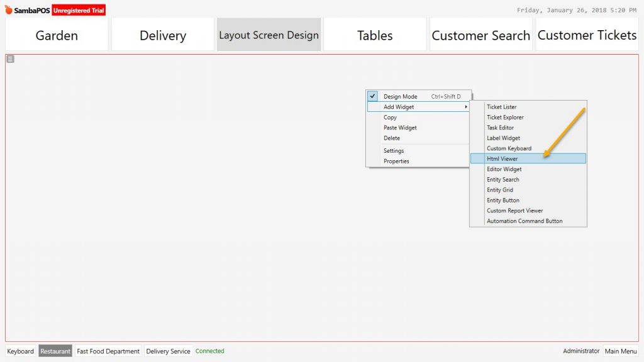The height and width of the screenshot is (362, 644).
Task: Add a Ticket Lister widget
Action: pyautogui.click(x=528, y=107)
